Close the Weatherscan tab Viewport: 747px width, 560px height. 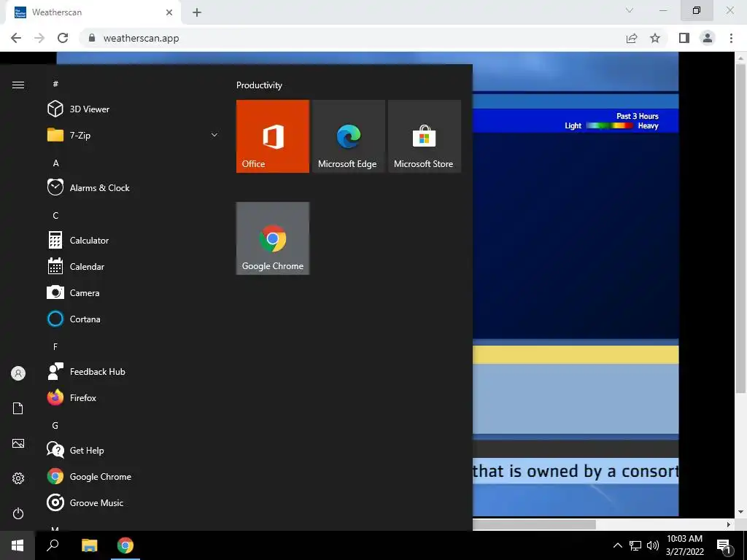(169, 12)
